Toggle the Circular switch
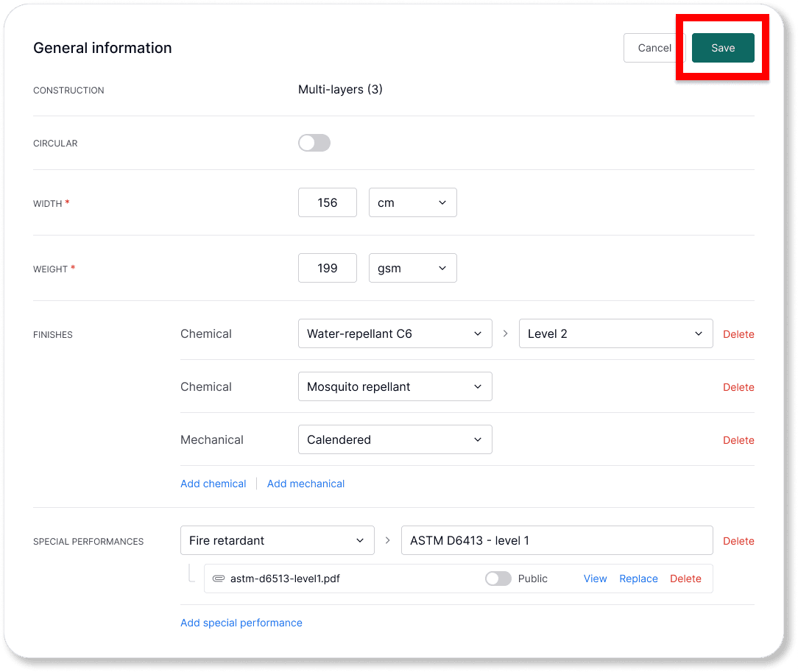Image resolution: width=798 pixels, height=672 pixels. 314,143
